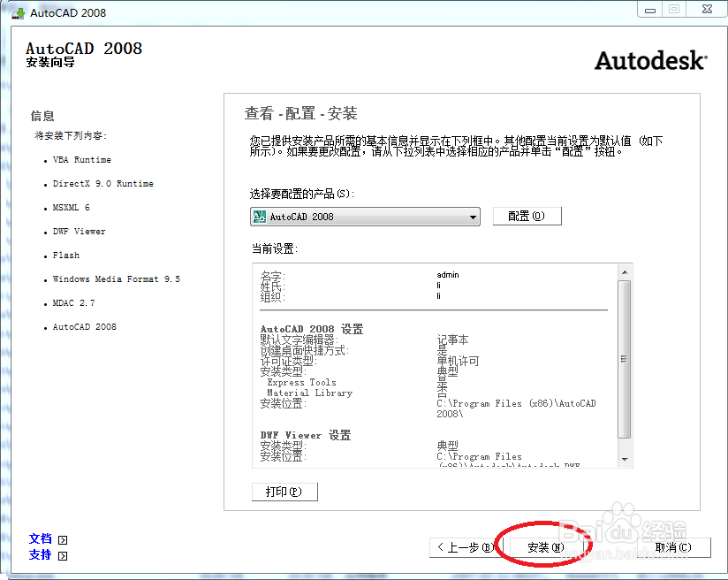Cancel setup with the 取消(C) button
The width and height of the screenshot is (728, 580).
[673, 547]
